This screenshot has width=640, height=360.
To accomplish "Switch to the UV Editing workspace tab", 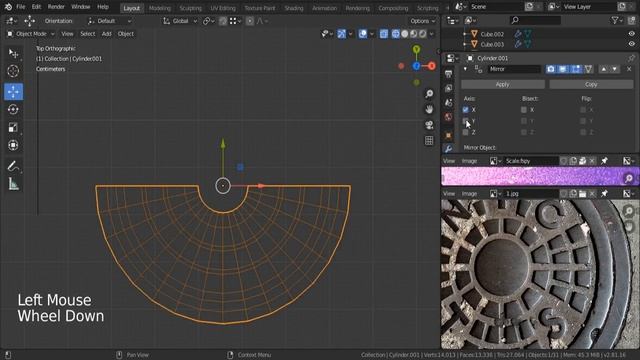I will [x=223, y=8].
